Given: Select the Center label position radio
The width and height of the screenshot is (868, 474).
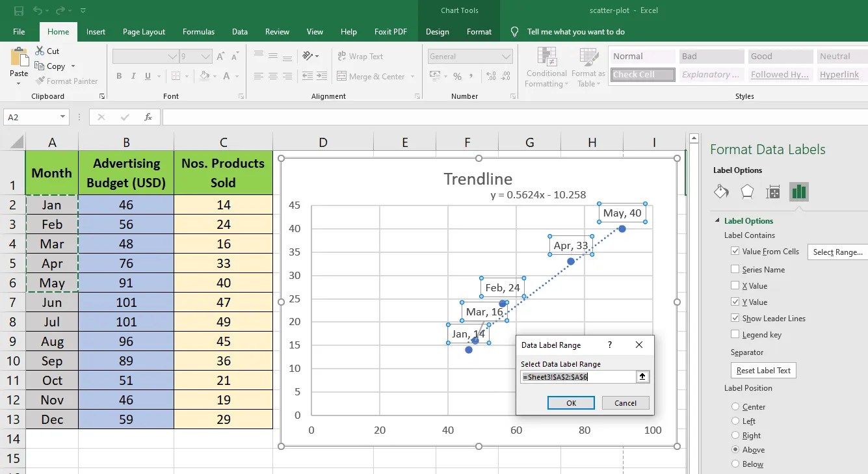Looking at the screenshot, I should pyautogui.click(x=735, y=407).
